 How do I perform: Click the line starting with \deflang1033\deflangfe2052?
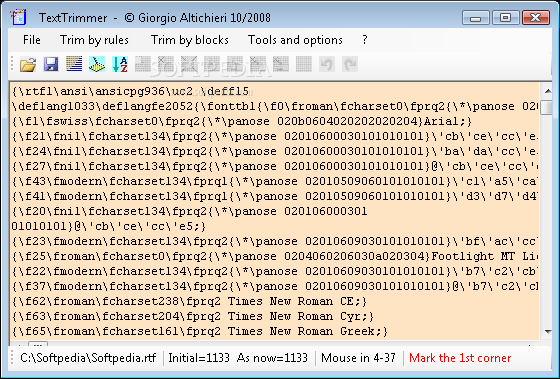274,106
